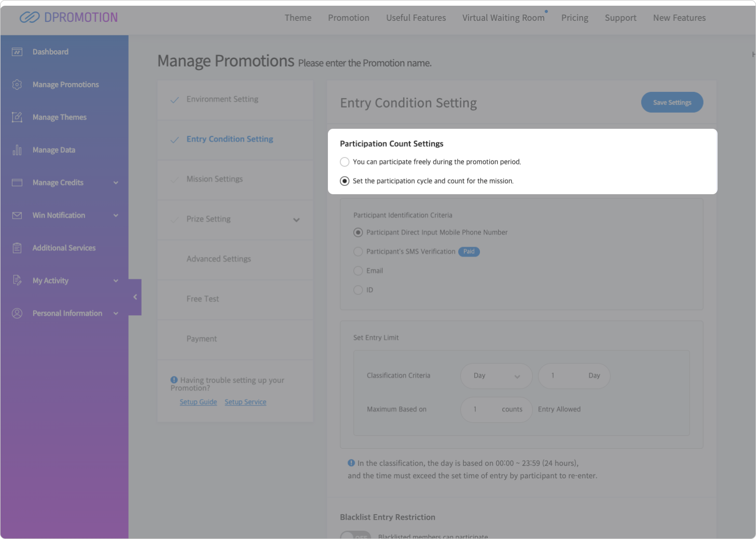Click the checkmark beside Entry Condition Setting
This screenshot has height=539, width=756.
coord(175,140)
